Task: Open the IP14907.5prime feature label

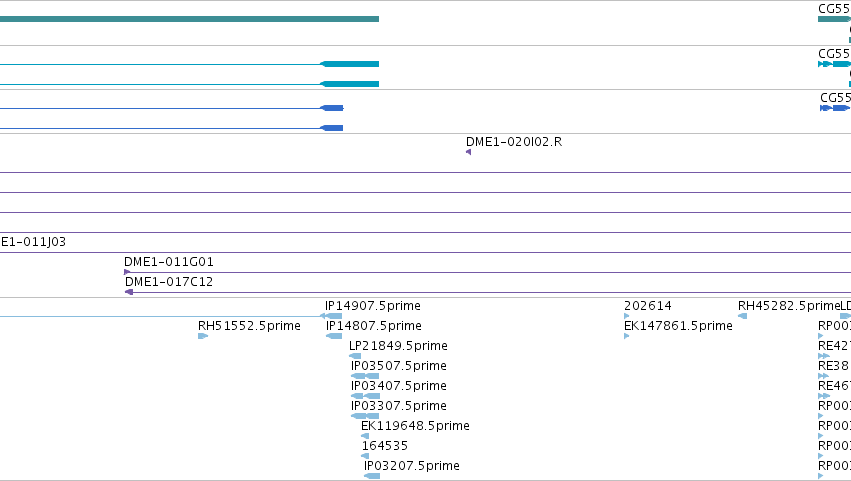Action: (373, 306)
